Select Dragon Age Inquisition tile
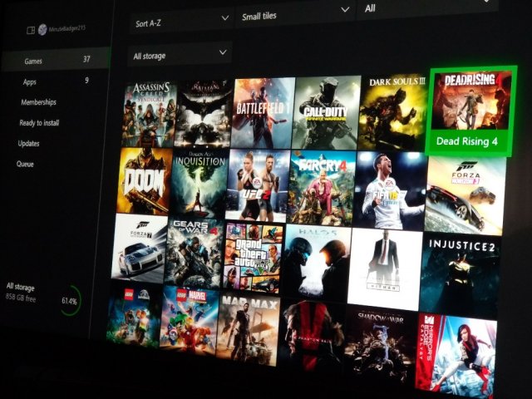Image resolution: width=532 pixels, height=399 pixels. click(x=199, y=184)
